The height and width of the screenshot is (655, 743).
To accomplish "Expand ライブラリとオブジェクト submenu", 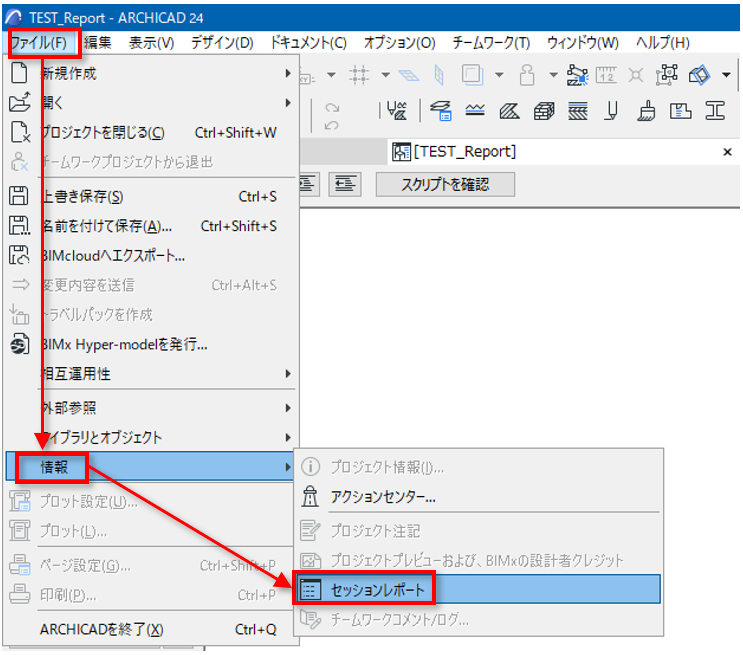I will click(151, 437).
